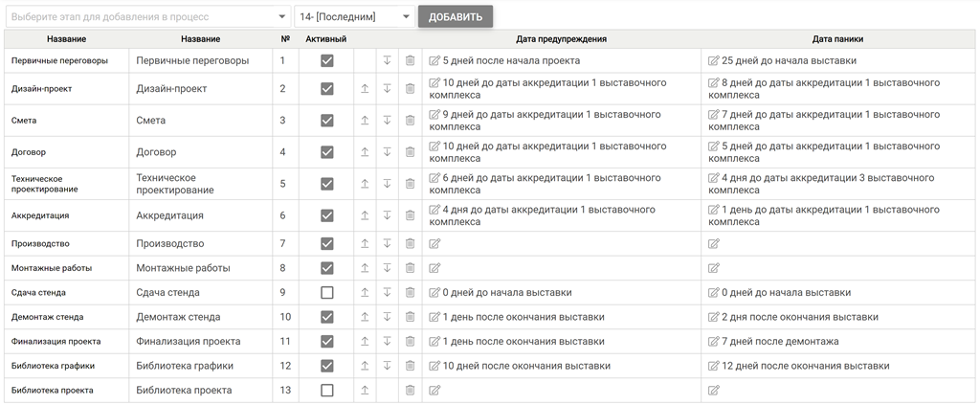Edit warning date for Монтажные работы
This screenshot has height=405, width=980.
[435, 268]
